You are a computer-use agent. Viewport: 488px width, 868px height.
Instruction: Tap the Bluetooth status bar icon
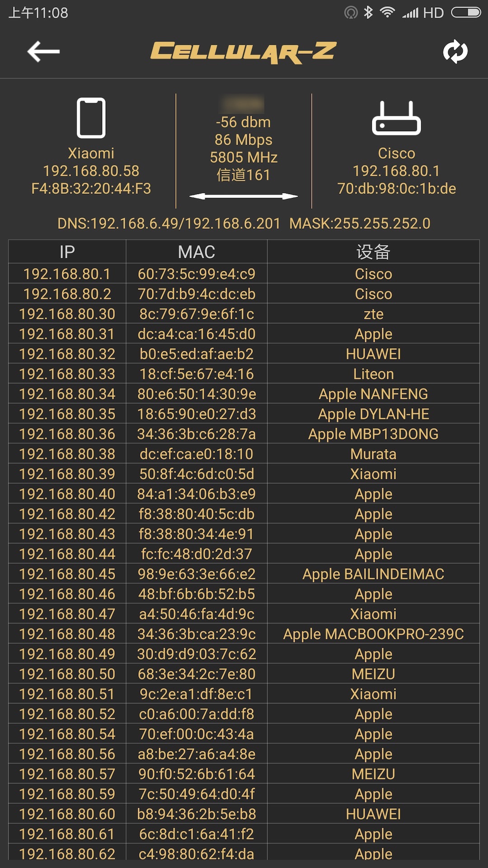coord(369,13)
